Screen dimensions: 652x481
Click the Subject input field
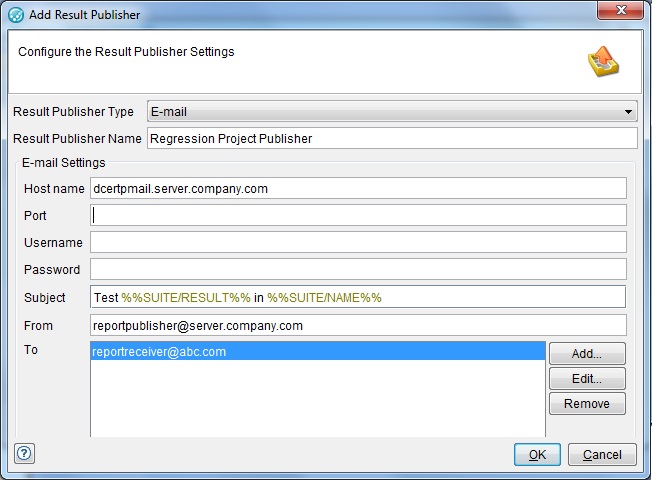point(358,297)
